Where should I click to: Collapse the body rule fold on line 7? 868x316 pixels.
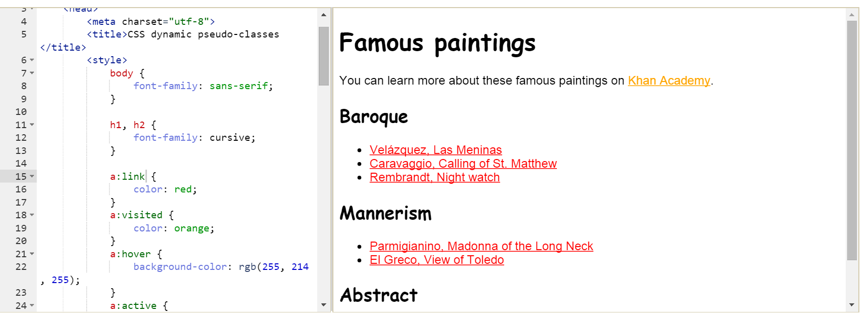(x=32, y=73)
